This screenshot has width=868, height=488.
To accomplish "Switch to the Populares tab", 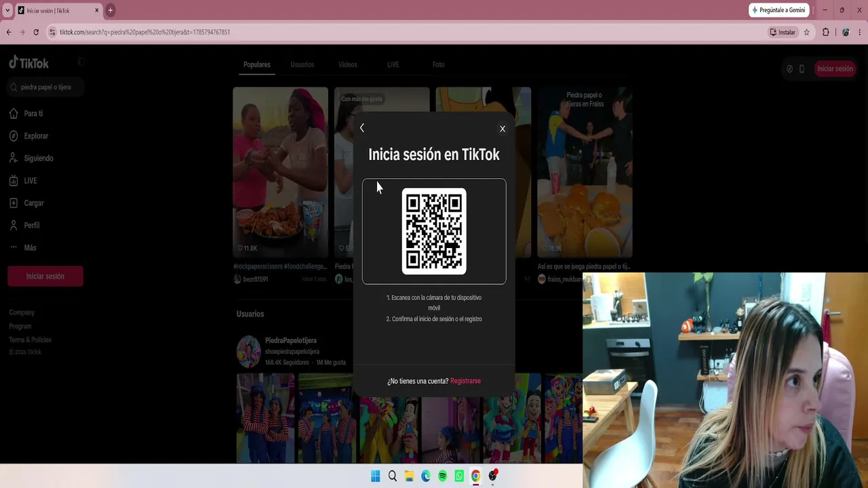I will tap(257, 64).
